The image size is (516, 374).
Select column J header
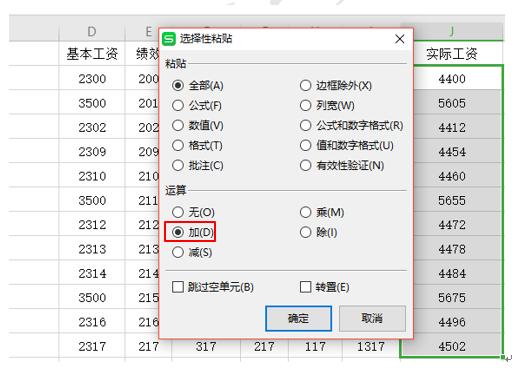[452, 32]
